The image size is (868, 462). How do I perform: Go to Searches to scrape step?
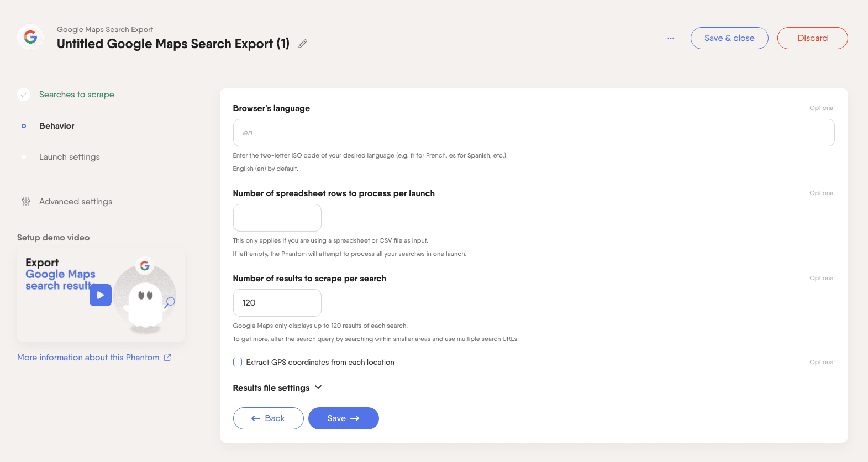[x=77, y=95]
